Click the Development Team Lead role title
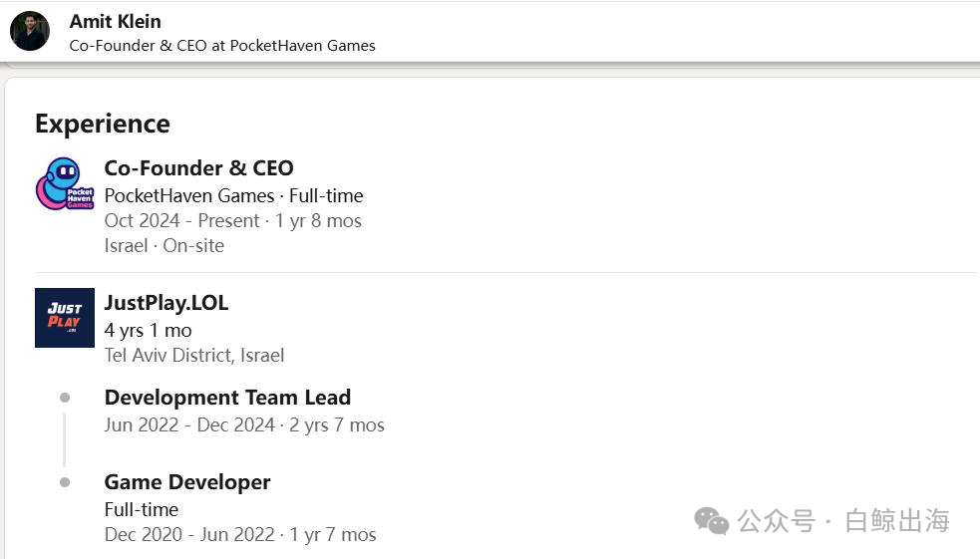This screenshot has height=559, width=980. (227, 398)
